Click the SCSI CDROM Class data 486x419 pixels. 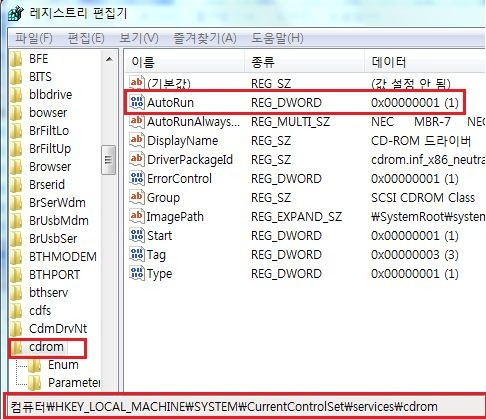click(423, 198)
